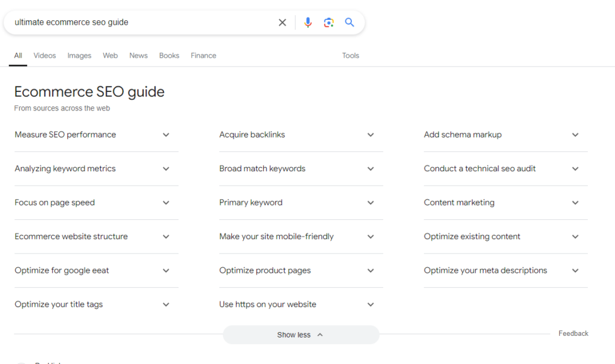Click the Broad match keywords text
The image size is (615, 364).
coord(262,169)
